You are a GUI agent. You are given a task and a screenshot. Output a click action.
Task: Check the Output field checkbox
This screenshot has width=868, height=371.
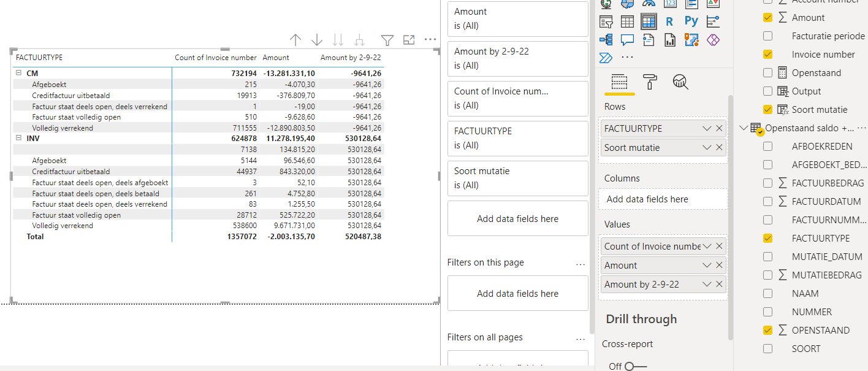[767, 91]
